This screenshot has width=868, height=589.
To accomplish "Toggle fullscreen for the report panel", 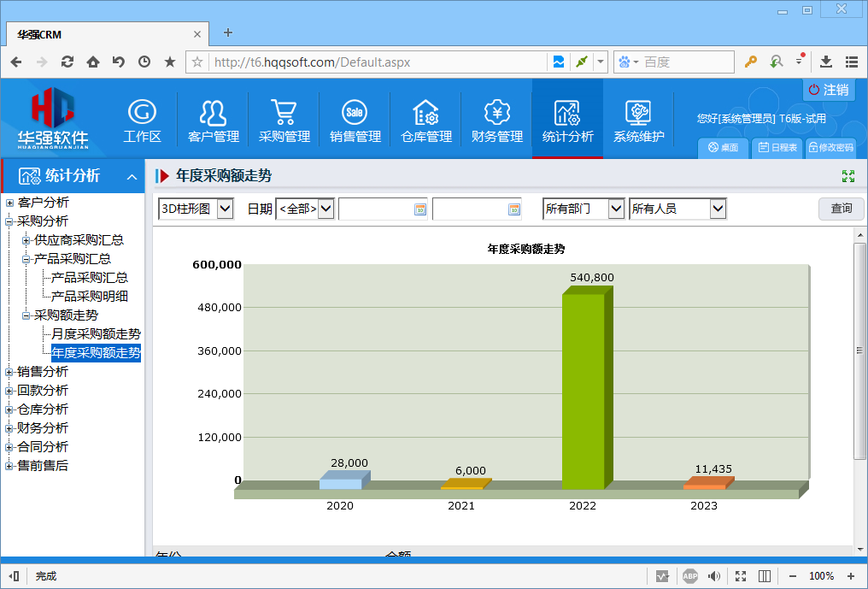I will [x=848, y=176].
